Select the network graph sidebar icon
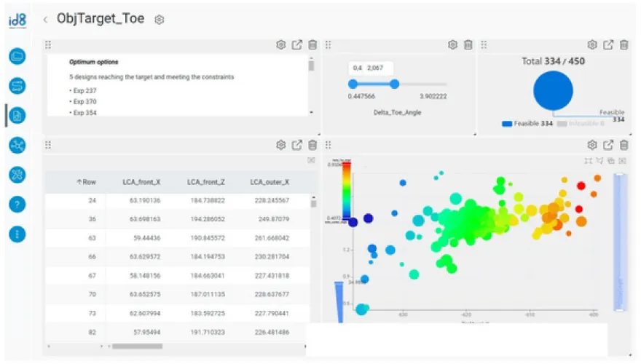 tap(17, 145)
